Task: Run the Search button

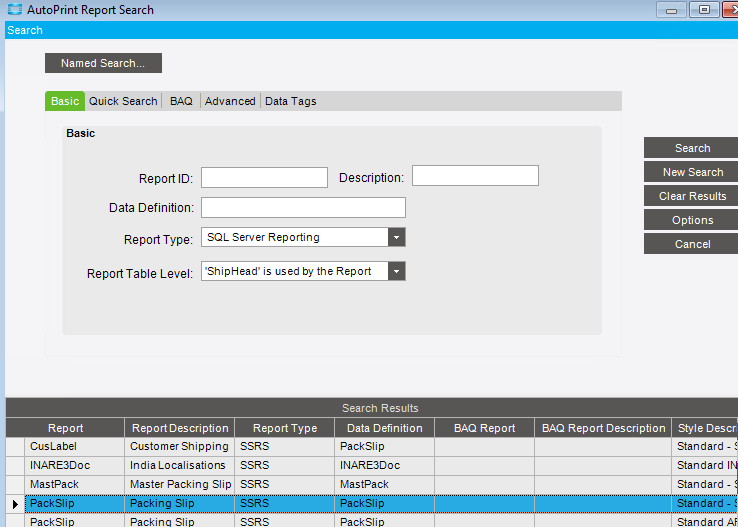Action: [x=692, y=148]
